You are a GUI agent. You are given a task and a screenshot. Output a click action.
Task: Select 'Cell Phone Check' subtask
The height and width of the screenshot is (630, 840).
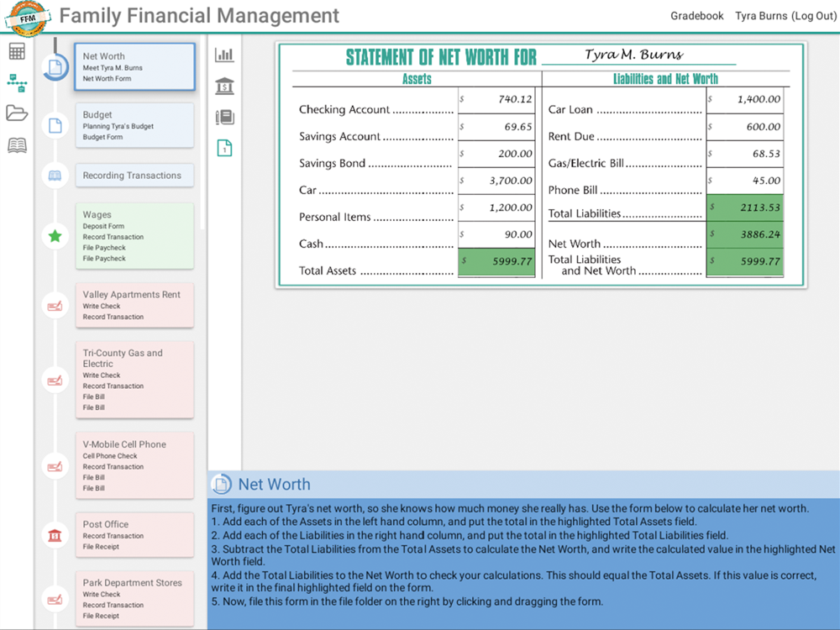tap(110, 456)
